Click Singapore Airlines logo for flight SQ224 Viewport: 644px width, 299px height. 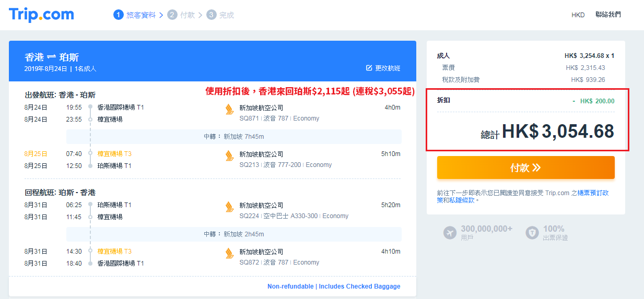(x=229, y=207)
